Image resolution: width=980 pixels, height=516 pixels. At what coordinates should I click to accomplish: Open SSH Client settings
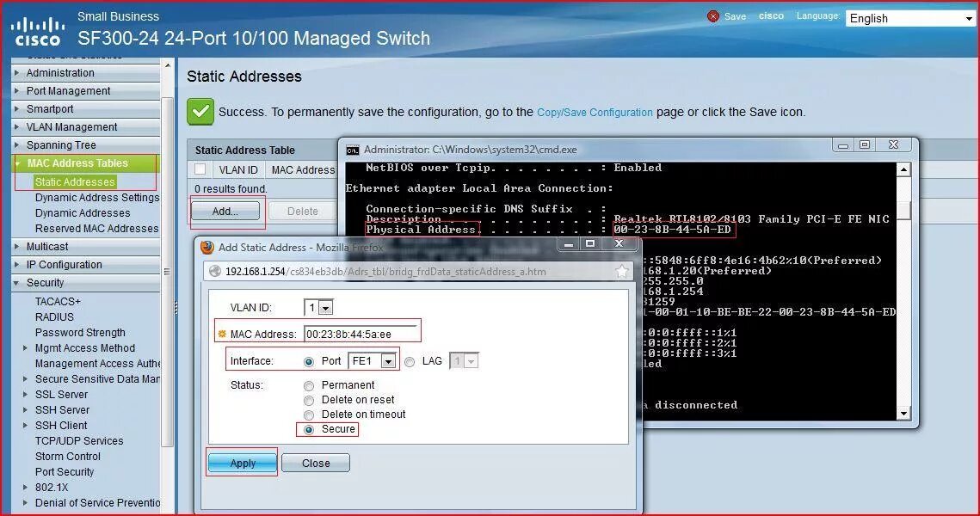[x=61, y=426]
